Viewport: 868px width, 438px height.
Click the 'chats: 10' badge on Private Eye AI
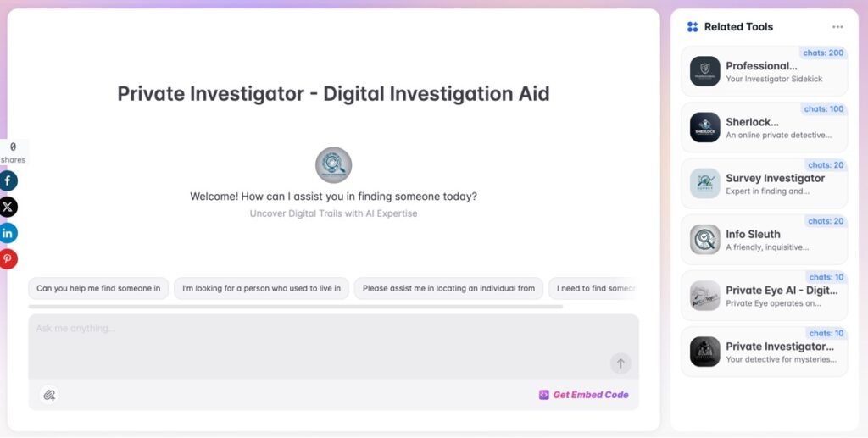click(826, 277)
